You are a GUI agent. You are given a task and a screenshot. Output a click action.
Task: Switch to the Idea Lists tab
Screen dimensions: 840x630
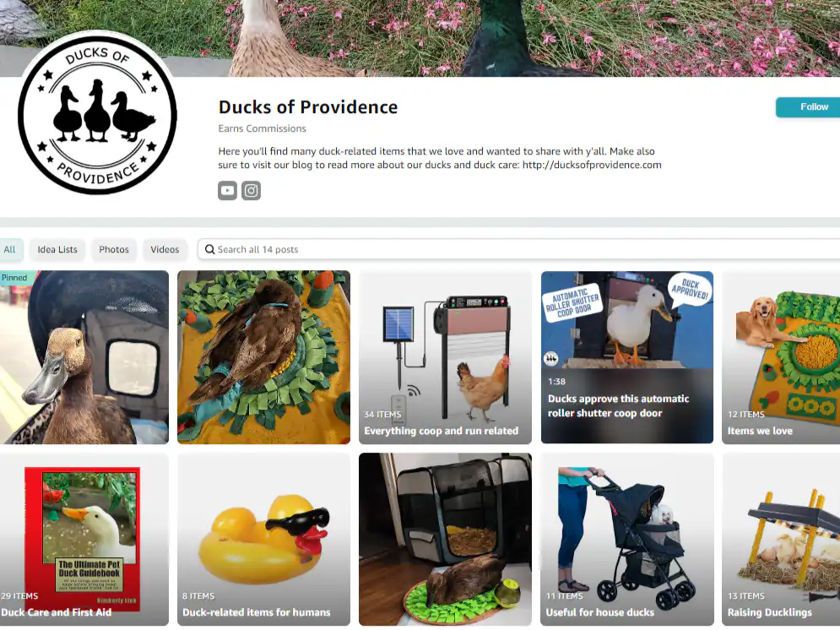[x=57, y=250]
